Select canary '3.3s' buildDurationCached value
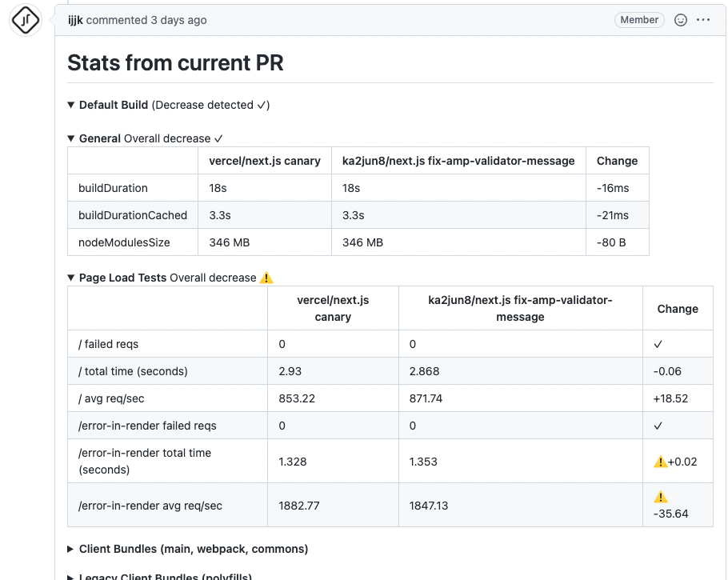This screenshot has height=580, width=728. [x=220, y=215]
